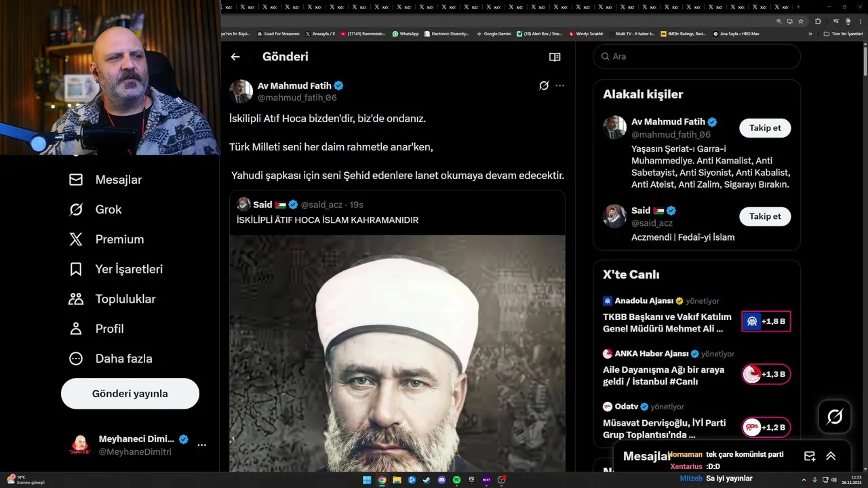The width and height of the screenshot is (868, 488).
Task: Click the Ara search field
Action: 697,57
